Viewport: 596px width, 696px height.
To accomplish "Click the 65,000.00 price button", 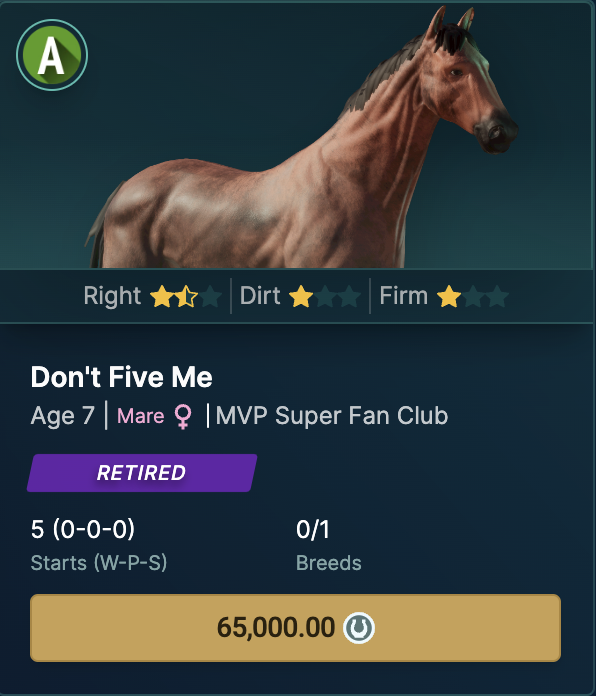I will tap(296, 628).
